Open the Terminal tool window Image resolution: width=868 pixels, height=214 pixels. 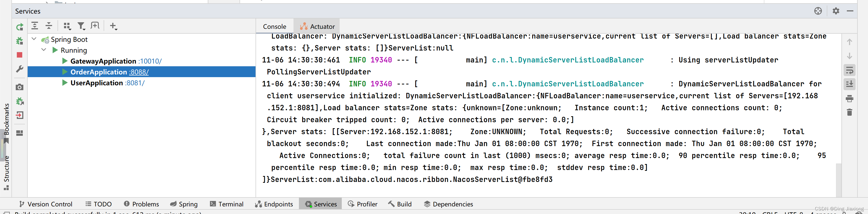pos(226,204)
